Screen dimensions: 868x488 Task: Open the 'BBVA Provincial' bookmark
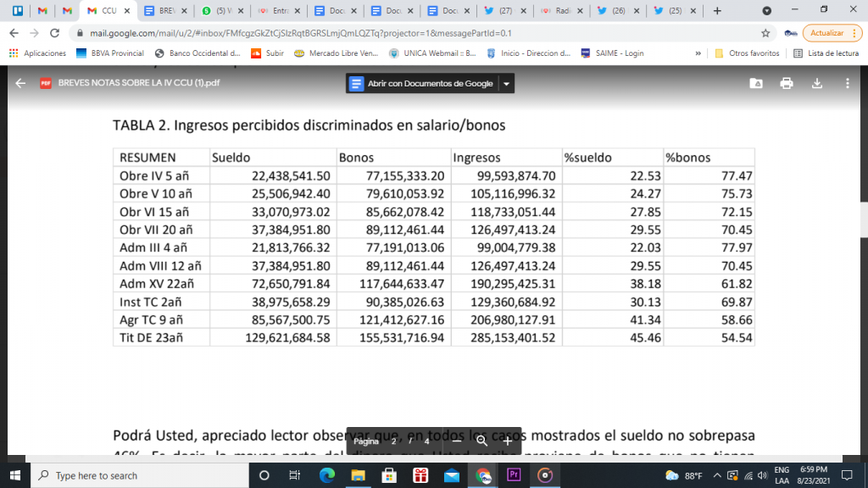point(110,53)
